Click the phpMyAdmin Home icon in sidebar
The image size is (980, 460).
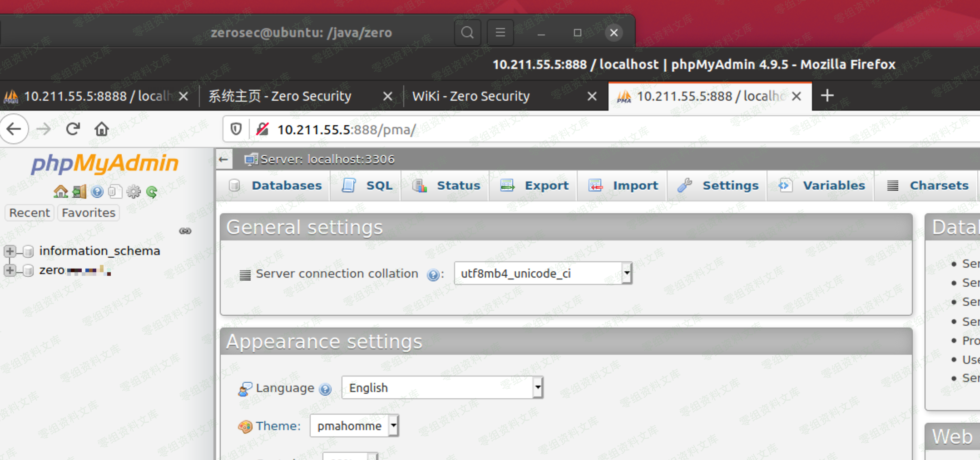pyautogui.click(x=60, y=192)
